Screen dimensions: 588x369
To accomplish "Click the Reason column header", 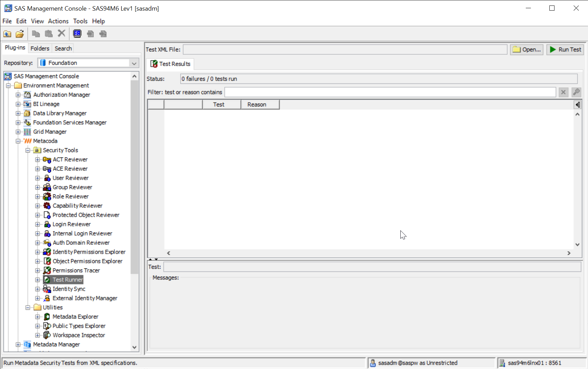I will (260, 105).
